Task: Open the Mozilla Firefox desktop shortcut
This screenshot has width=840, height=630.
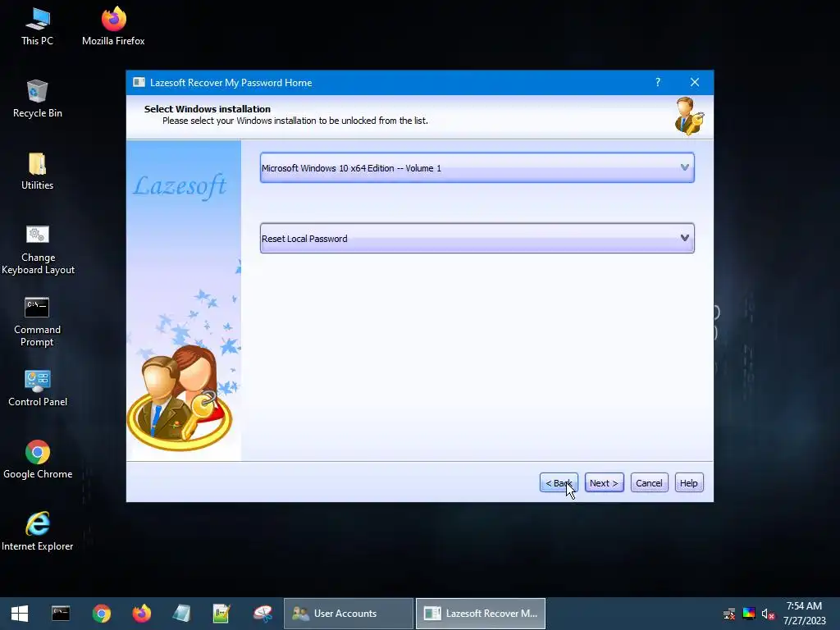Action: coord(113,27)
